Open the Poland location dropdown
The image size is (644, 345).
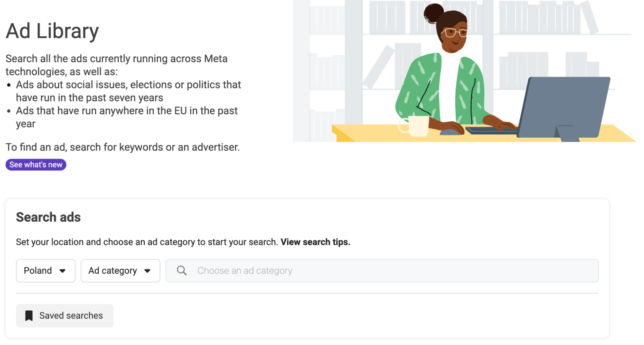pos(45,271)
